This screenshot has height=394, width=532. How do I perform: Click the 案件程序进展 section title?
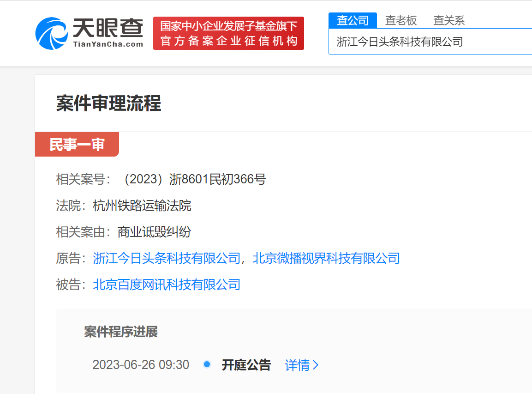pyautogui.click(x=121, y=332)
